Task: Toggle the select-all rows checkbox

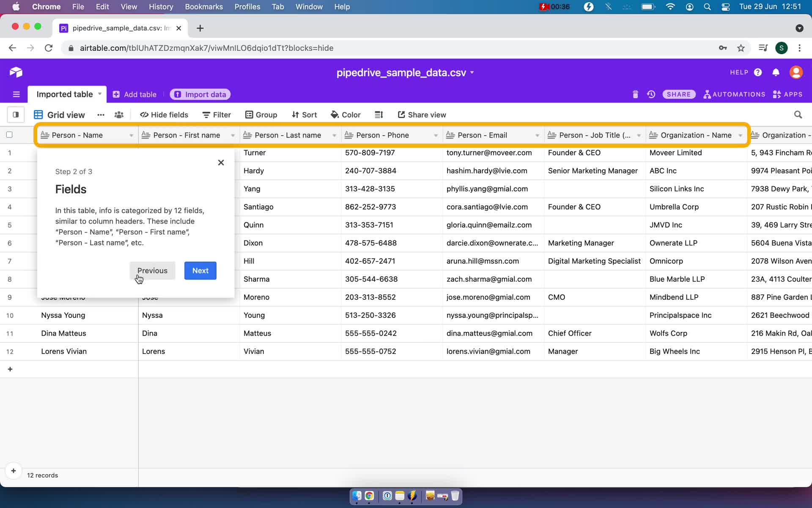Action: (9, 135)
